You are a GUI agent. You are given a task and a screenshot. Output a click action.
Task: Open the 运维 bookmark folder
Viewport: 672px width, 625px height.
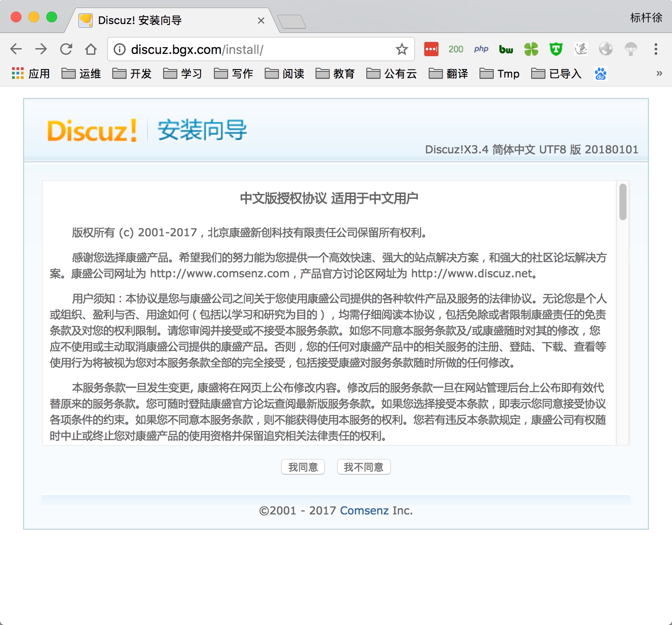point(81,74)
